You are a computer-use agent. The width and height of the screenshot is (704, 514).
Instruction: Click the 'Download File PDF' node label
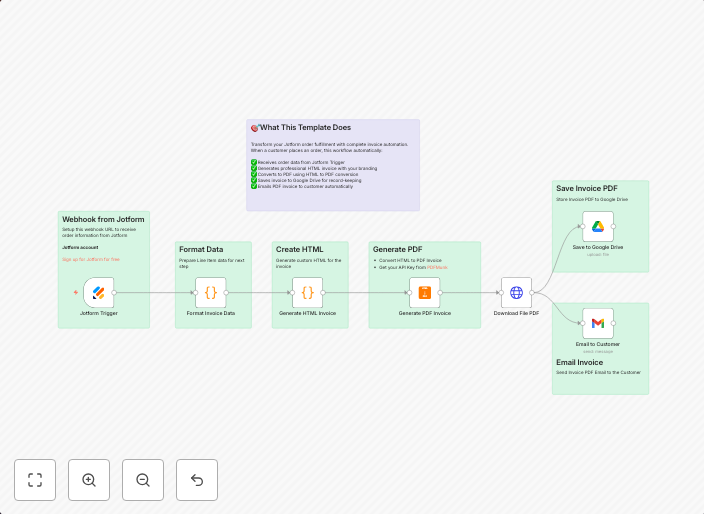[x=516, y=313]
